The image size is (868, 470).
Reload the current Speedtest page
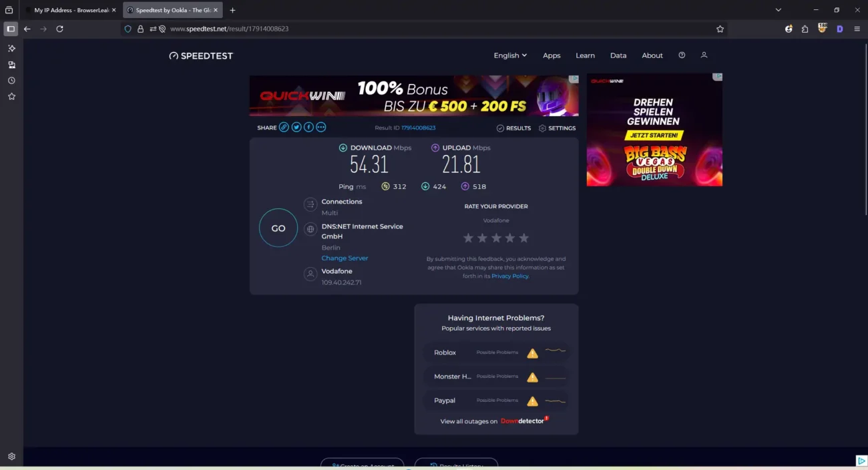tap(59, 29)
